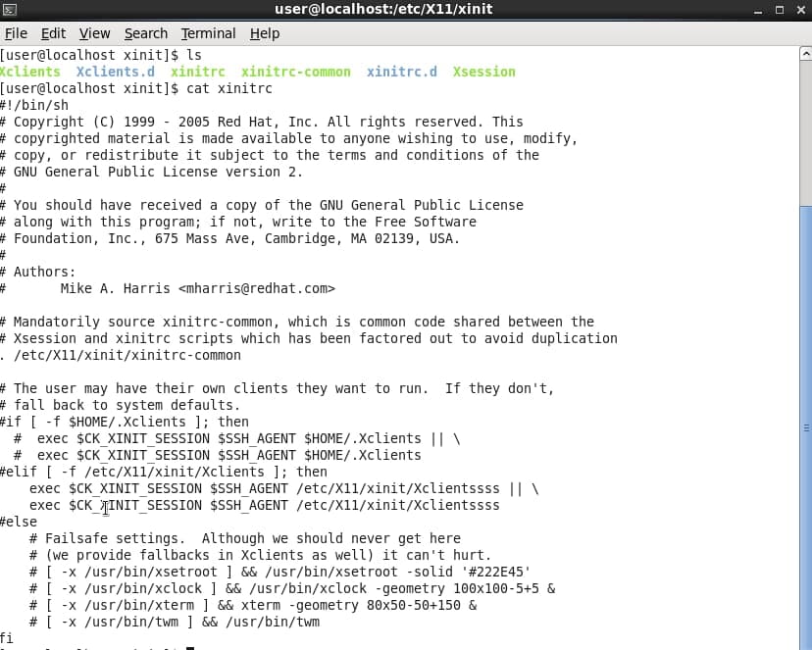Click the green xinitrc file name in the ls output
The image size is (812, 650).
(x=198, y=72)
